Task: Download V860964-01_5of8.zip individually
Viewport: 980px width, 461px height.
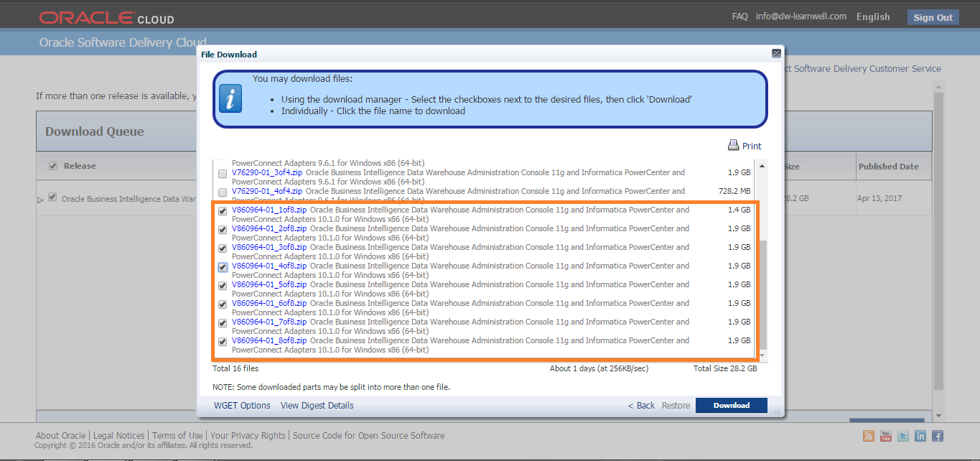Action: click(269, 285)
